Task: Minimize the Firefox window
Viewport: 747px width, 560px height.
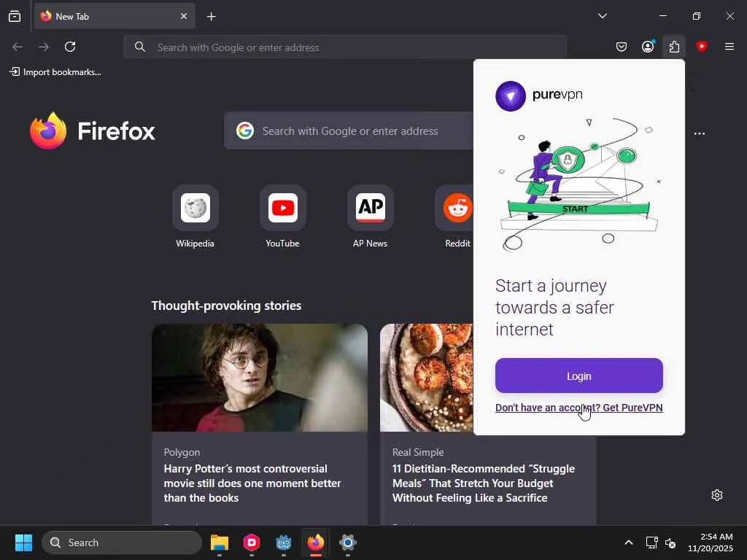Action: (x=662, y=16)
